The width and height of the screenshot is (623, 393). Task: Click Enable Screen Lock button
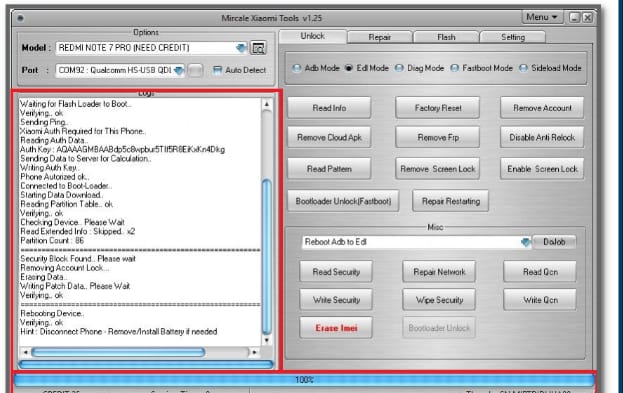[x=542, y=169]
